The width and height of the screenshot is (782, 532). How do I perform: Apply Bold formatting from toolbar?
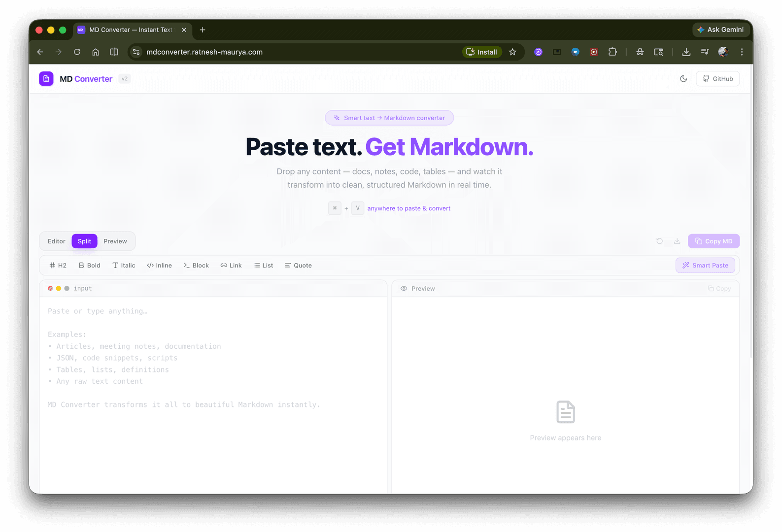[90, 266]
